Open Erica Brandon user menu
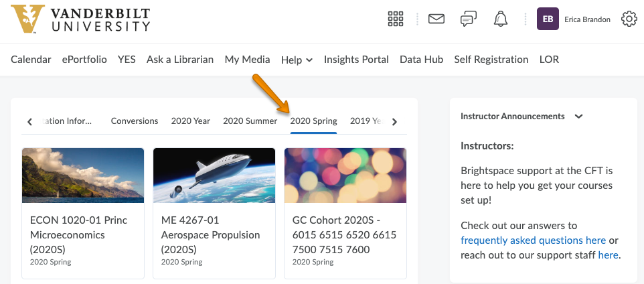 point(587,19)
